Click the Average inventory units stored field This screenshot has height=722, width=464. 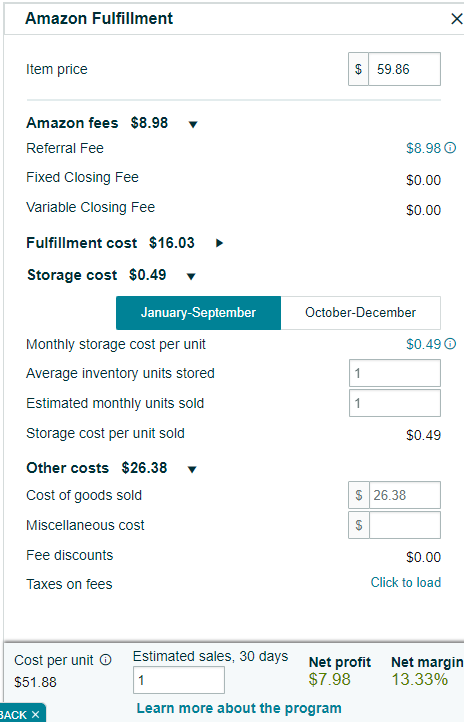click(394, 373)
